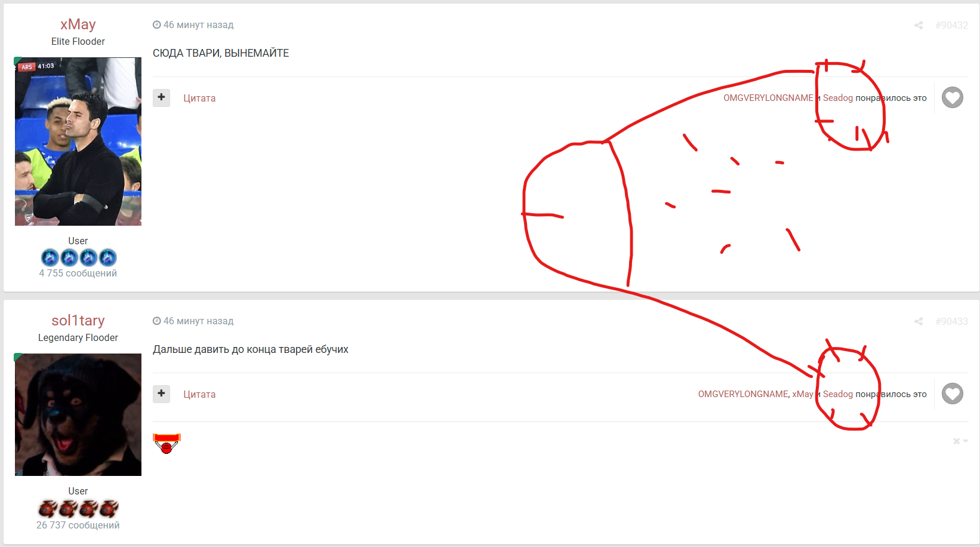Quote sol1tary's post with Цитата
The image size is (980, 547).
pos(199,394)
